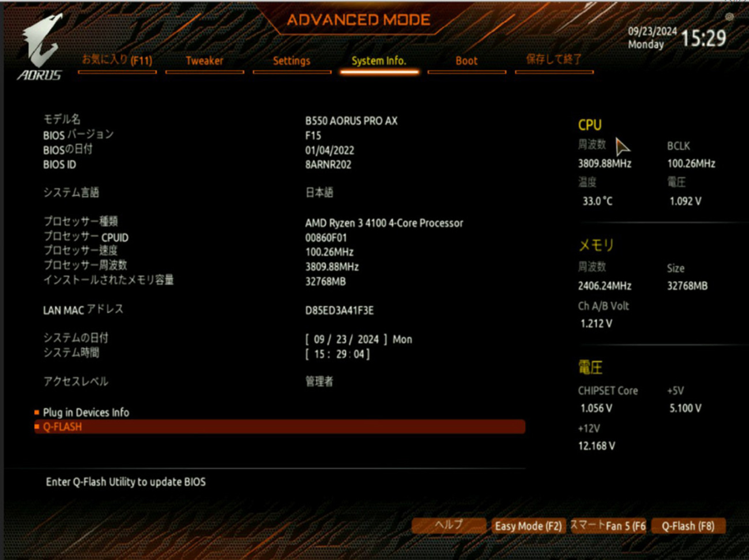Change system language value 日本語
This screenshot has height=560, width=749.
(x=319, y=192)
